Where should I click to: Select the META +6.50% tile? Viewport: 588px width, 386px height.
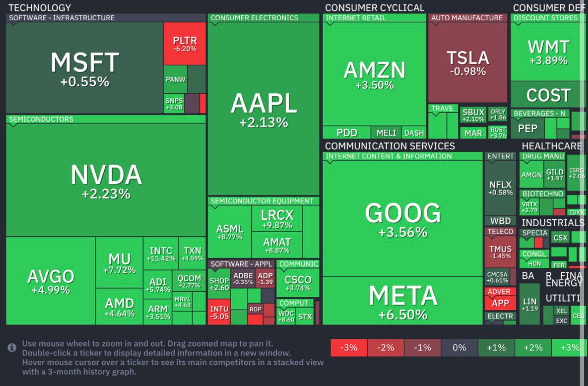click(x=403, y=301)
